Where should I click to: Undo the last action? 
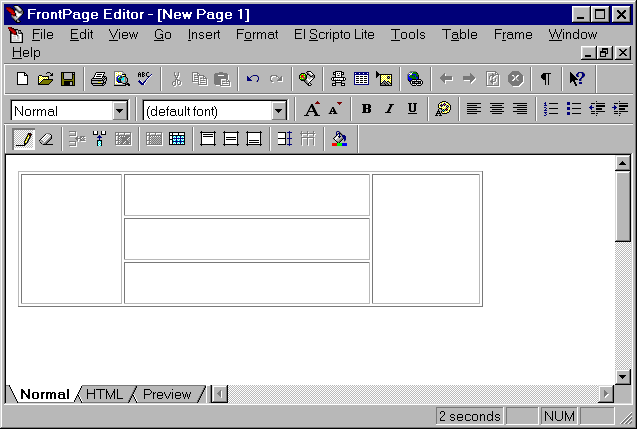pyautogui.click(x=253, y=78)
